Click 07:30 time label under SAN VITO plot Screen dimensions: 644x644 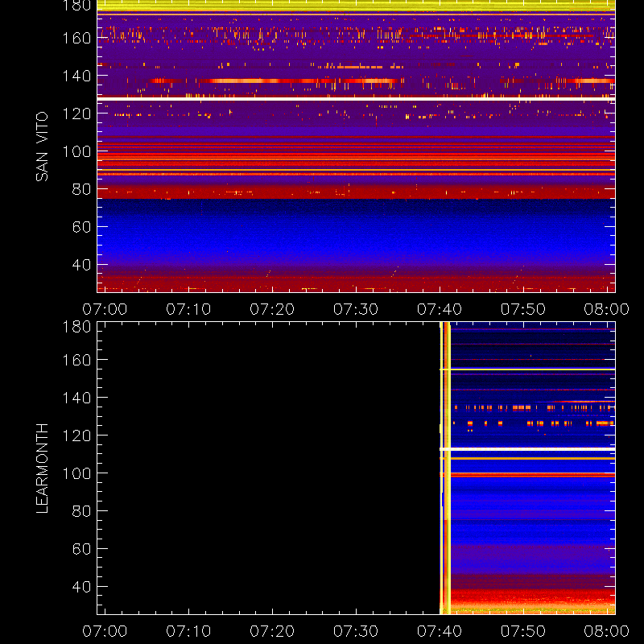[x=356, y=309]
